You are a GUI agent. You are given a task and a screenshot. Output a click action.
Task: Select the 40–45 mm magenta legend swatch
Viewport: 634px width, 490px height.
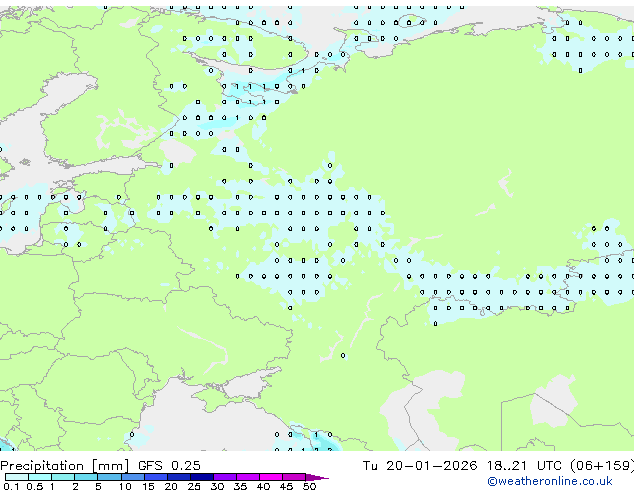point(271,477)
